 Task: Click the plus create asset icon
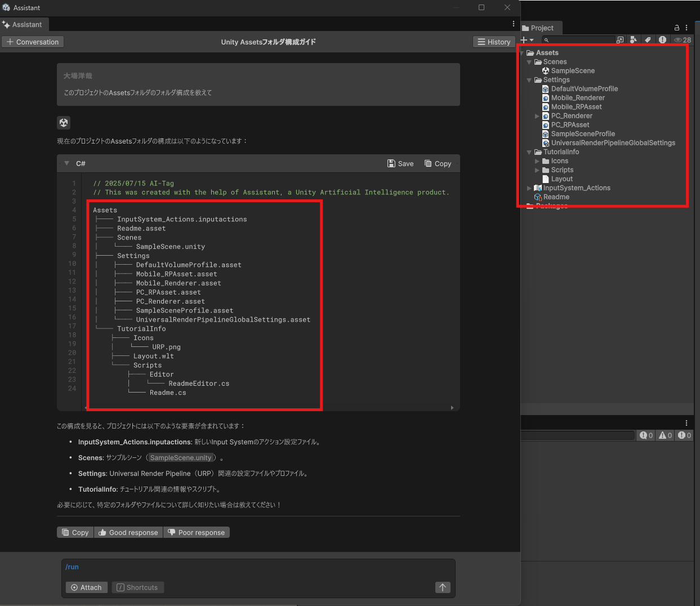point(524,40)
